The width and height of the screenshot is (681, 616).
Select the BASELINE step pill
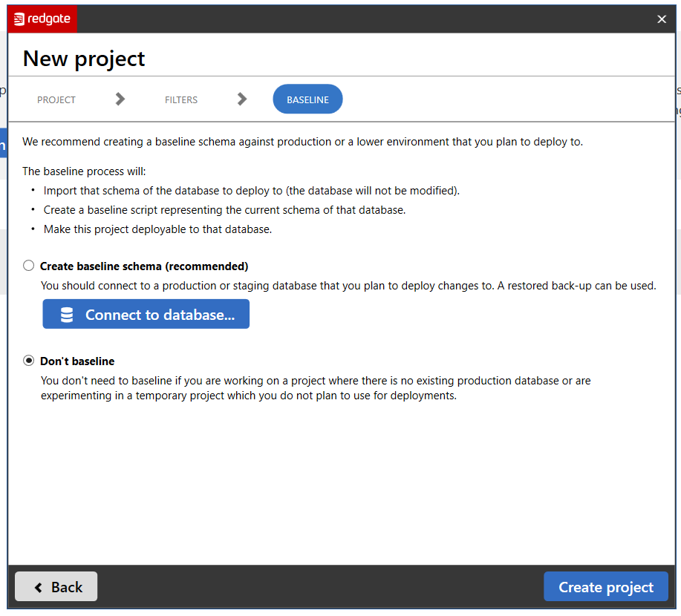(x=307, y=99)
